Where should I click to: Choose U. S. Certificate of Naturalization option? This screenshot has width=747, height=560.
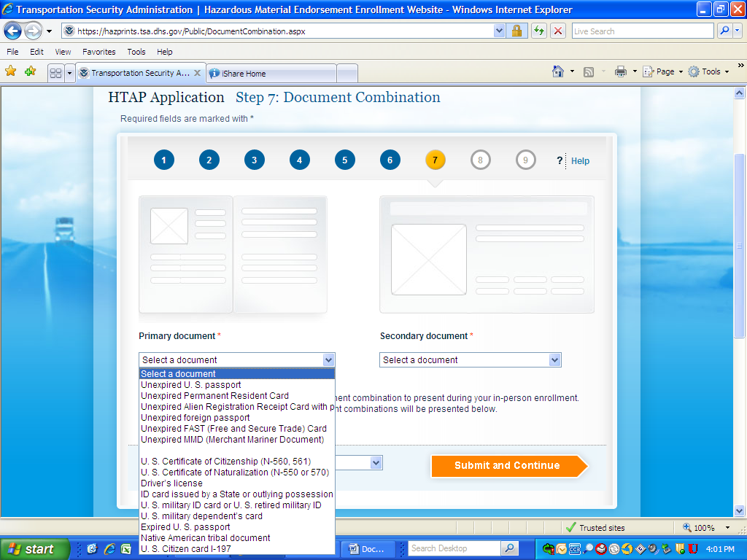(x=237, y=472)
